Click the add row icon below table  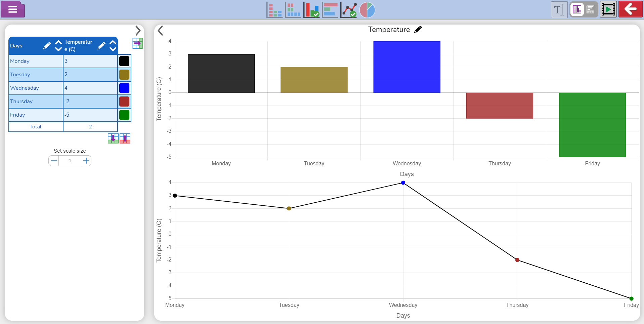point(113,138)
